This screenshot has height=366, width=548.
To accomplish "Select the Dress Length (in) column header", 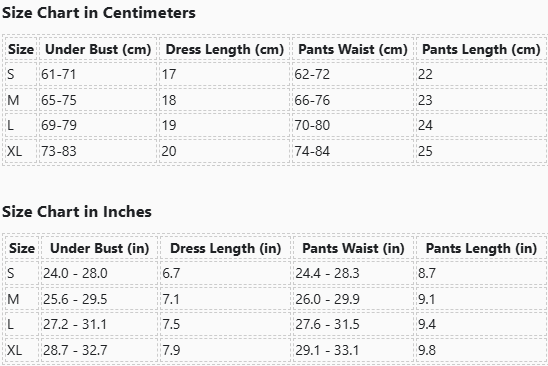I will 225,249.
